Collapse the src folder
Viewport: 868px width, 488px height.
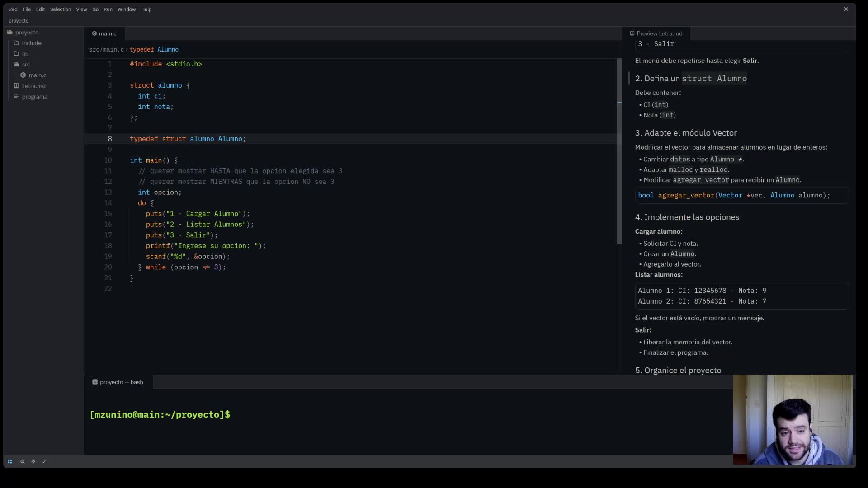coord(26,64)
